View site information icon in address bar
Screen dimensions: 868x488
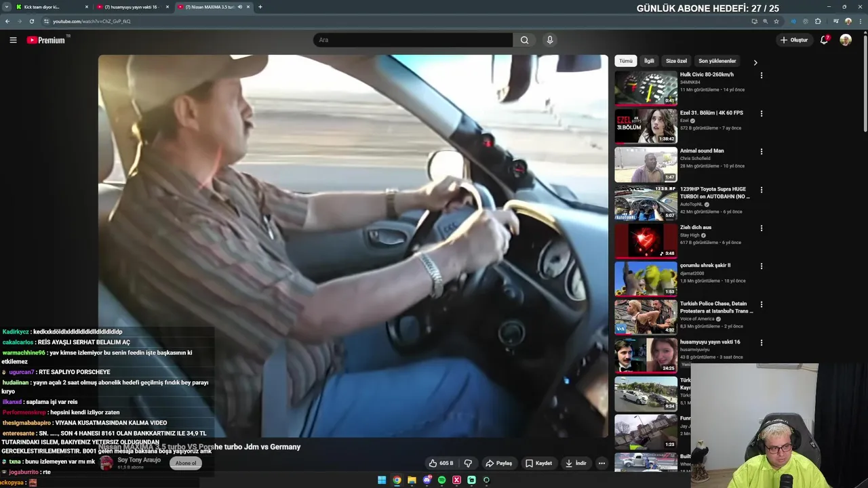(46, 21)
